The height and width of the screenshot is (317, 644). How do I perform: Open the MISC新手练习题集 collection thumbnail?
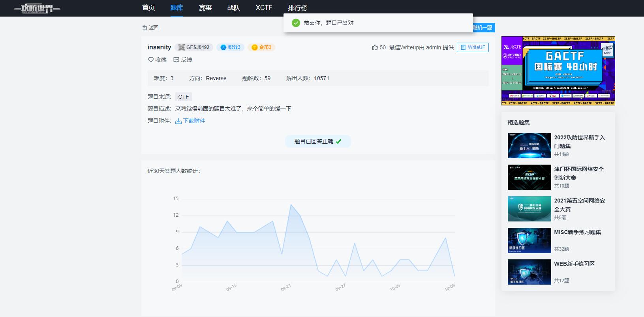click(x=529, y=240)
